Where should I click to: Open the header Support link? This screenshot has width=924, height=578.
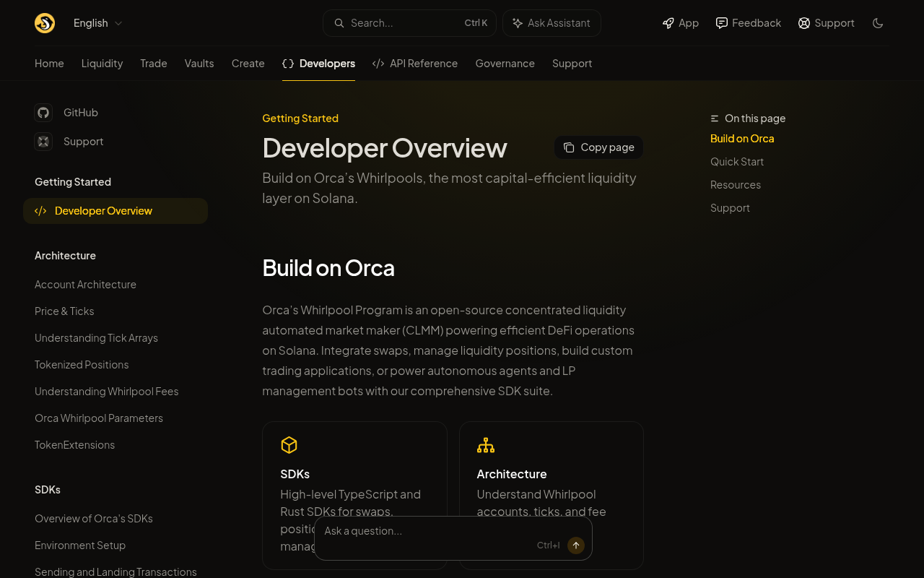pyautogui.click(x=827, y=23)
